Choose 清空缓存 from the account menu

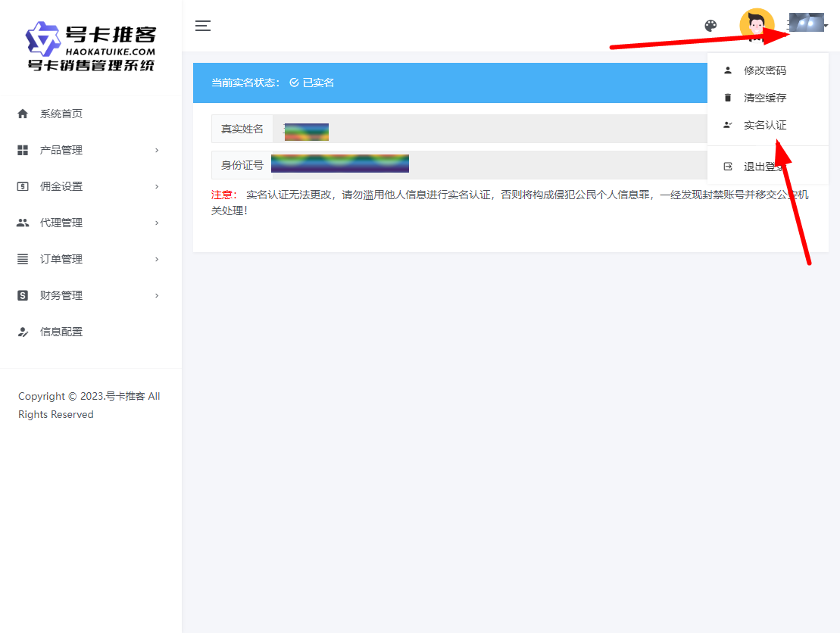[765, 98]
